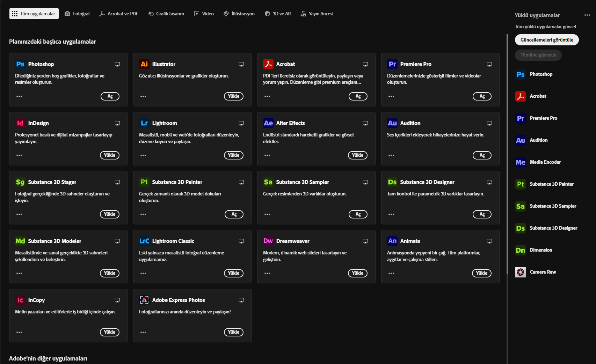Click the Photoshop icon in installed apps sidebar
This screenshot has height=364, width=596.
click(521, 74)
